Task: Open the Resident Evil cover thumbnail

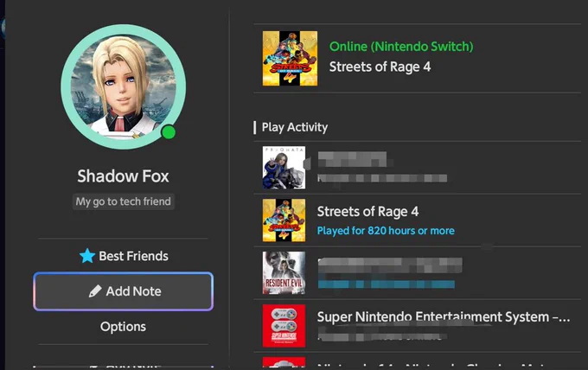Action: click(284, 273)
